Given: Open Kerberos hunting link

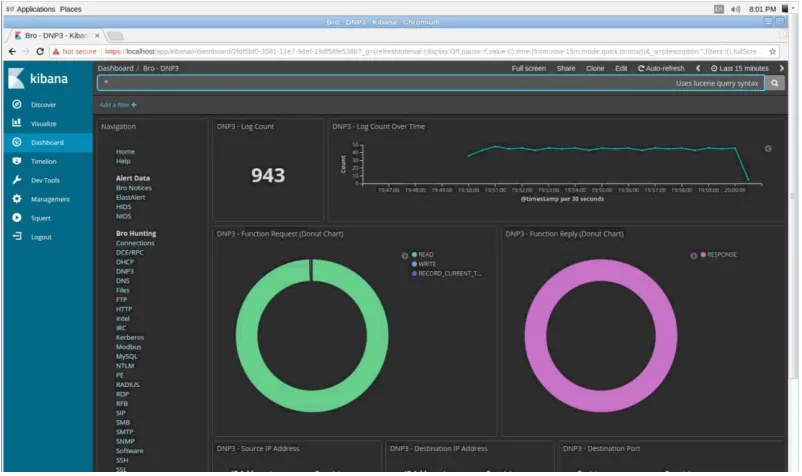Looking at the screenshot, I should click(x=130, y=337).
